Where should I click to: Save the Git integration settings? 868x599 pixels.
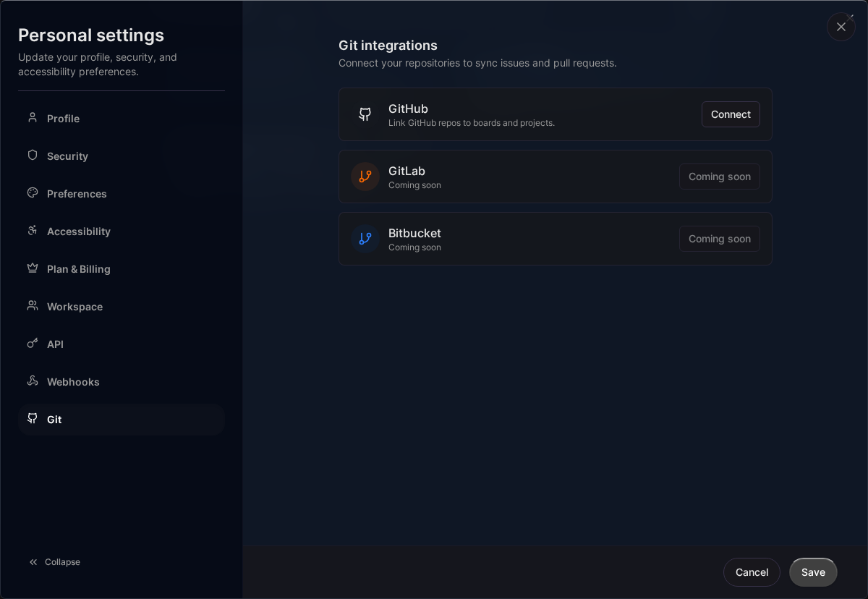(813, 572)
